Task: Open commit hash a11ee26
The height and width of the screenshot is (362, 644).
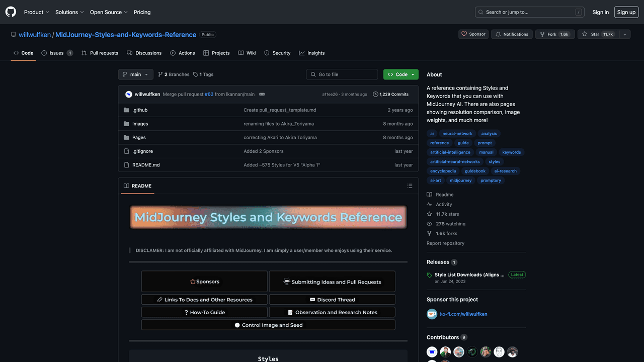Action: pyautogui.click(x=330, y=94)
